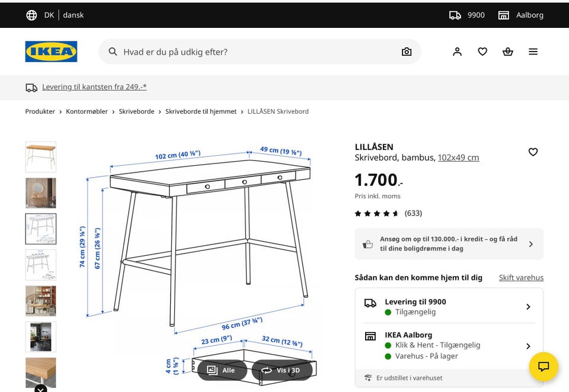Click 'LILLÅSEN Skrivebord' breadcrumb text

(x=278, y=112)
